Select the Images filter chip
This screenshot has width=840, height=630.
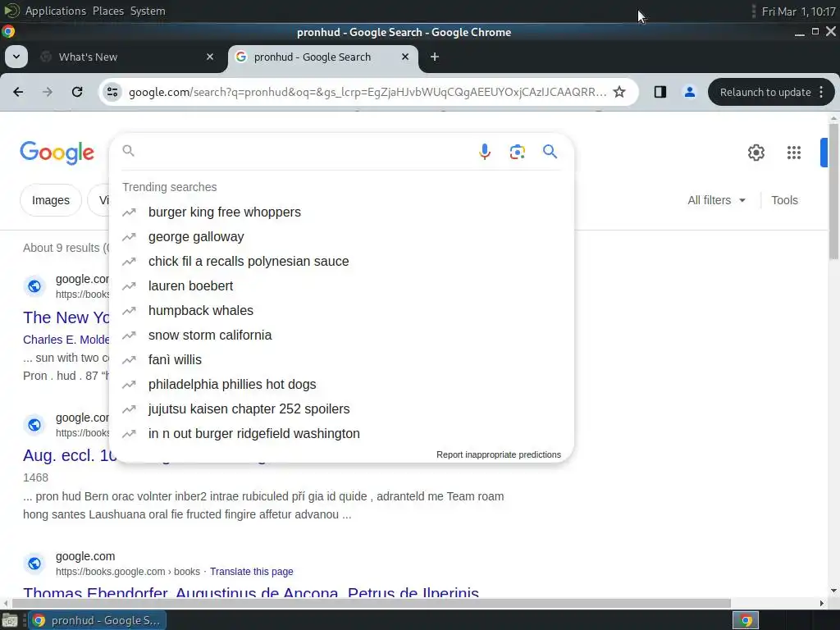click(x=50, y=200)
